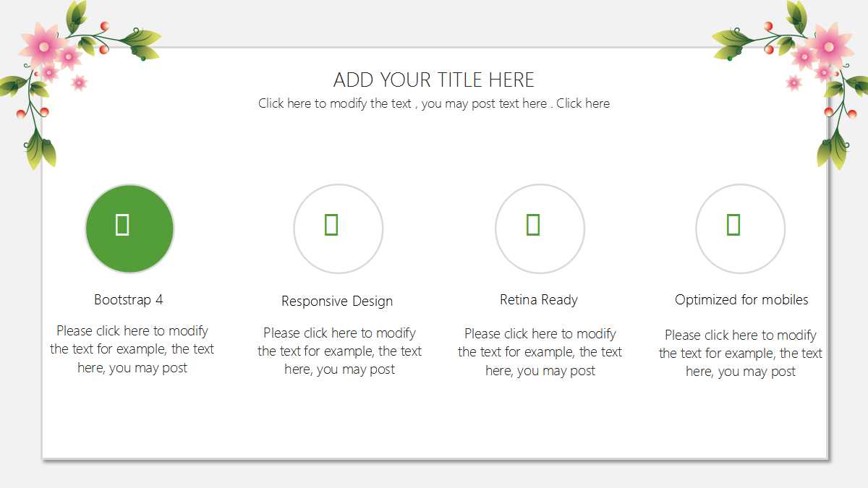
Task: Click the 'Retina Ready' label
Action: 539,299
